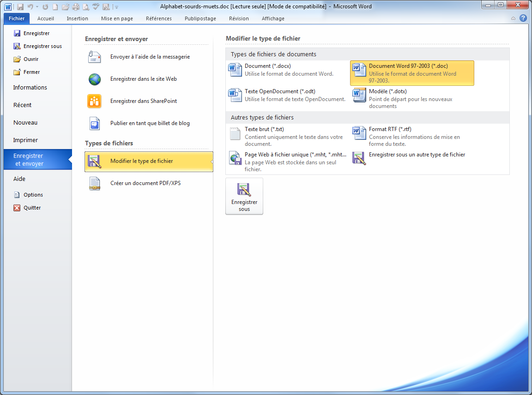Screen dimensions: 532x395
Task: Click the red Quitter X icon
Action: [x=17, y=208]
